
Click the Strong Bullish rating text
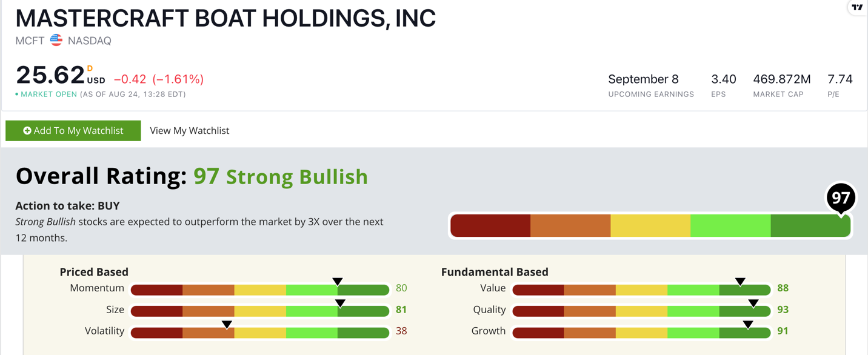(x=296, y=177)
